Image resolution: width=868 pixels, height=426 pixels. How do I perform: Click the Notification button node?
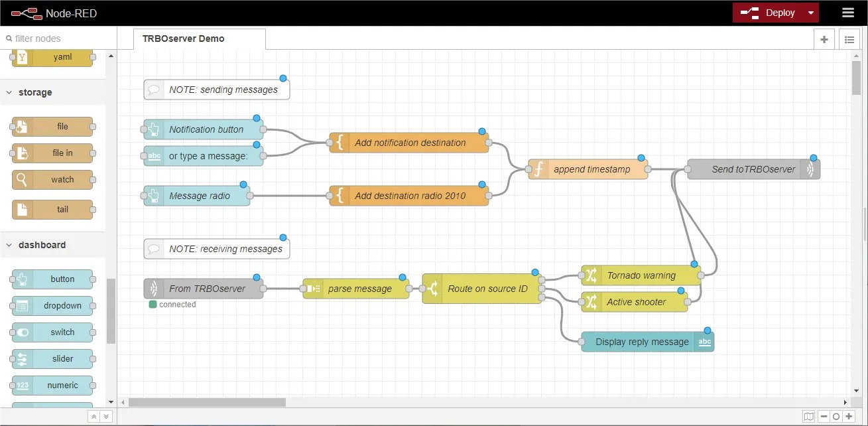[x=204, y=129]
